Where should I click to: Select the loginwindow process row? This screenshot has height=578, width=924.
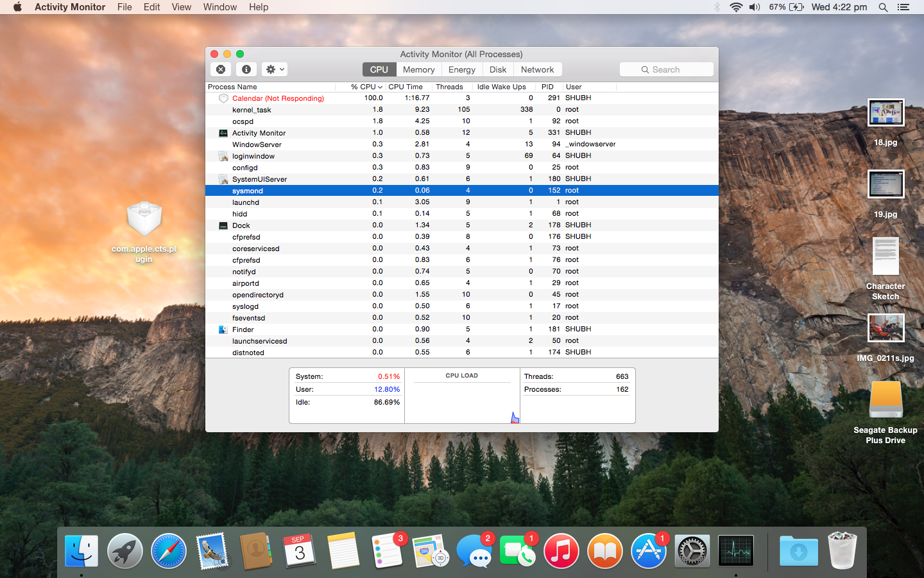point(462,156)
